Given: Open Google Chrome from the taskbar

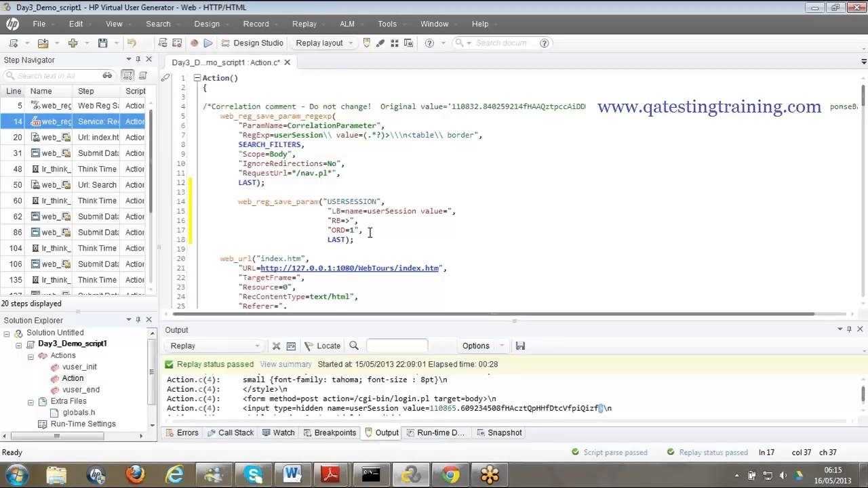Looking at the screenshot, I should [x=450, y=474].
